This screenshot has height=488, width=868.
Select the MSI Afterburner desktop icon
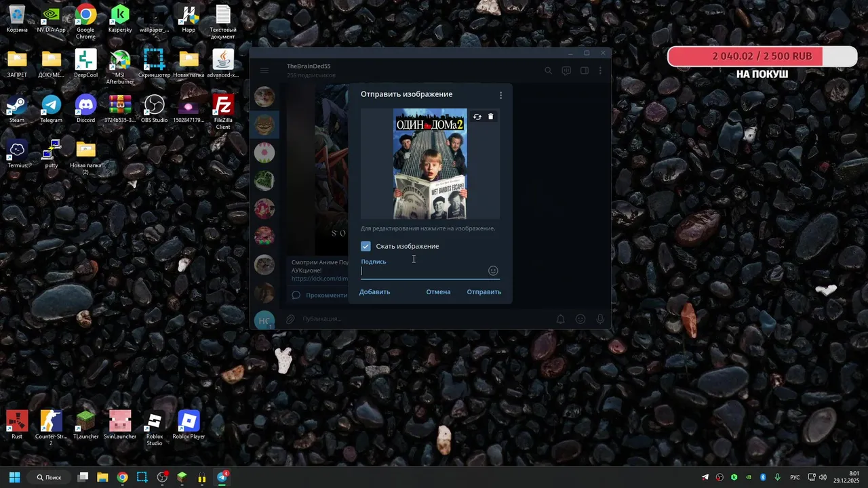[120, 67]
